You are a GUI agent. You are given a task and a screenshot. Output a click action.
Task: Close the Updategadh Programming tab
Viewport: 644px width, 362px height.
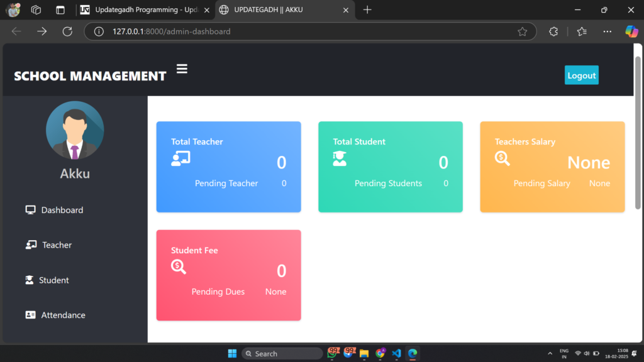pos(206,10)
